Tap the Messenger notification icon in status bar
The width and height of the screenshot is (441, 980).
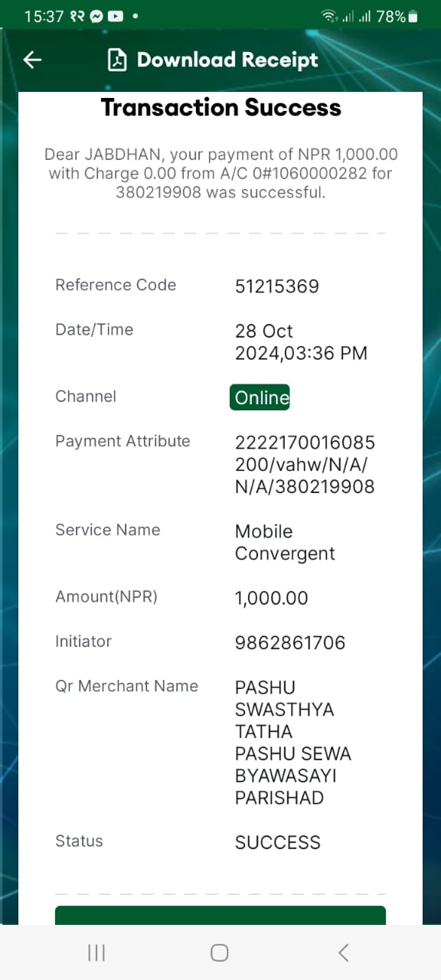pyautogui.click(x=97, y=16)
